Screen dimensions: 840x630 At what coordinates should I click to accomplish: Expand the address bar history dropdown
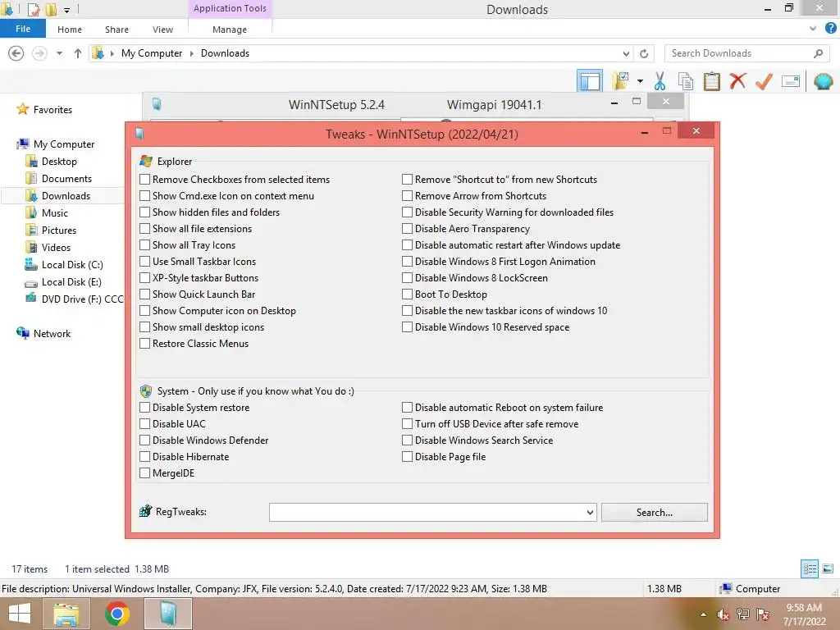tap(626, 53)
